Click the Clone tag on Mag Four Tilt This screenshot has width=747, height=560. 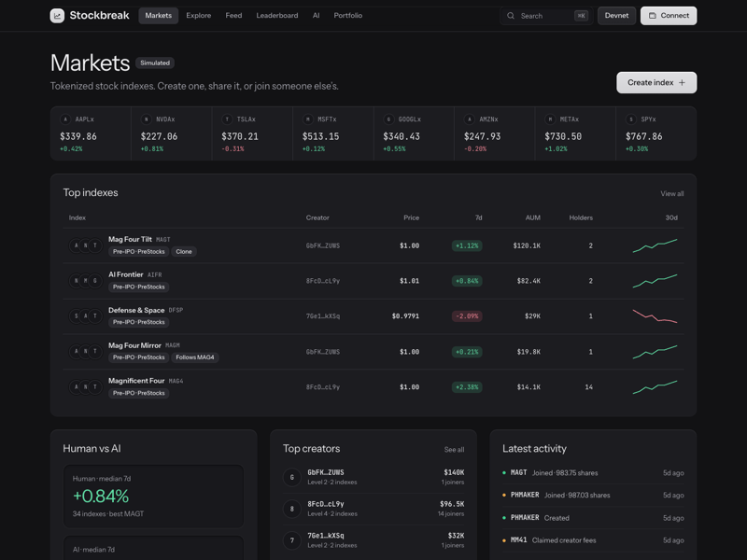click(x=184, y=251)
